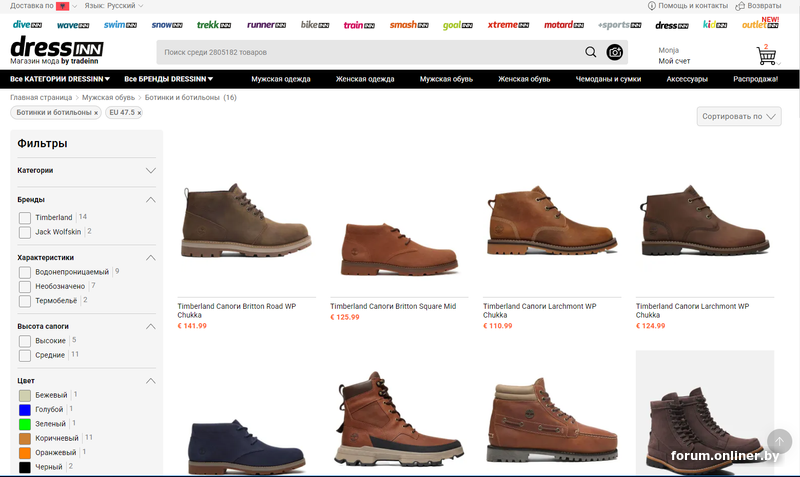Open the smashinn store logo

coord(409,24)
